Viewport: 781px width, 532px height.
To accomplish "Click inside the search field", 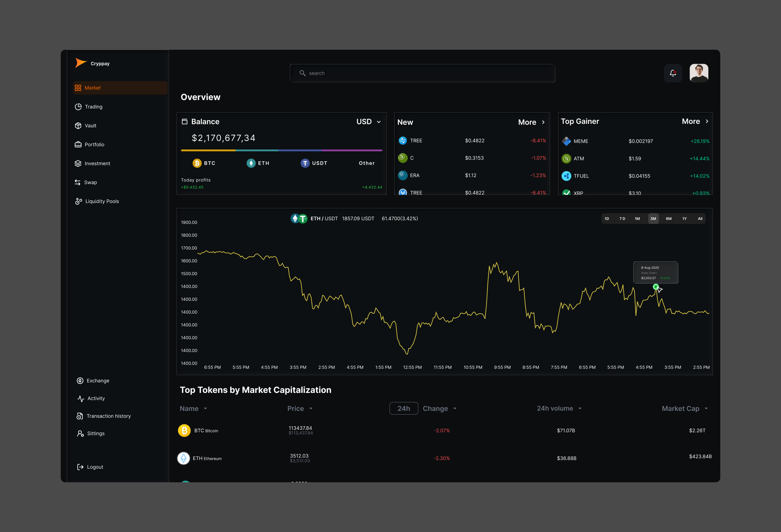I will coord(422,73).
